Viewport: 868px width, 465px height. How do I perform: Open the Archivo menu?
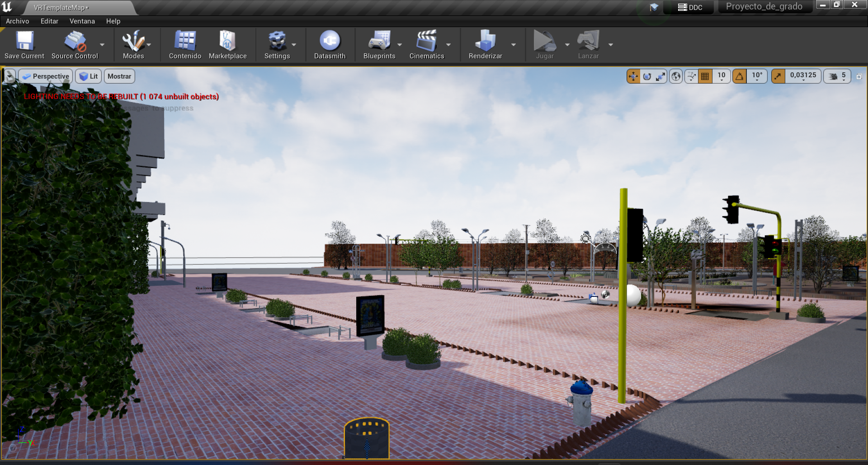coord(17,21)
